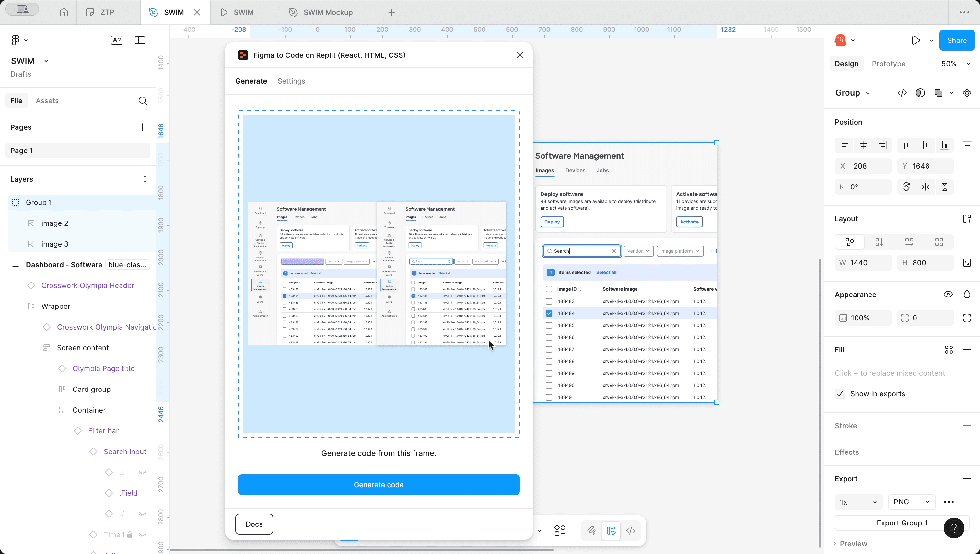Click the flip horizontal icon
This screenshot has width=980, height=554.
point(925,187)
